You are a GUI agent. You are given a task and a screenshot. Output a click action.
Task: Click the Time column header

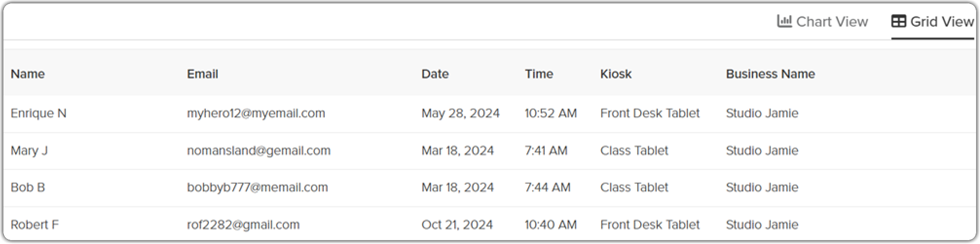pos(539,74)
